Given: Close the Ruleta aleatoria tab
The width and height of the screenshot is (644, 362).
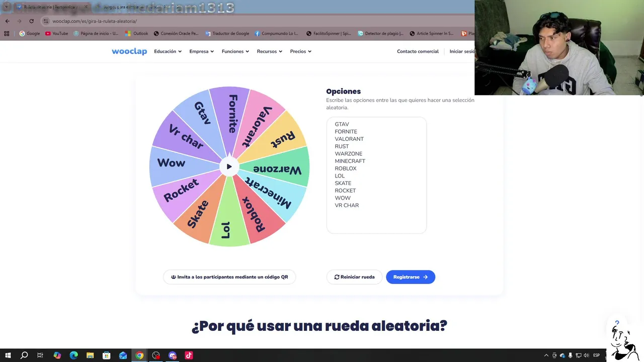Looking at the screenshot, I should 86,7.
